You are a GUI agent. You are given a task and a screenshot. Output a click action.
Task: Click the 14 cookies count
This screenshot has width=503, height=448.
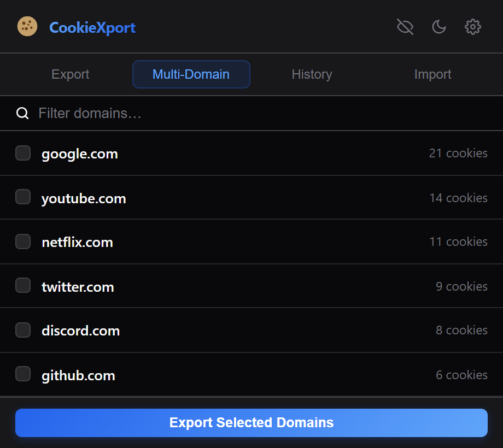tap(458, 198)
